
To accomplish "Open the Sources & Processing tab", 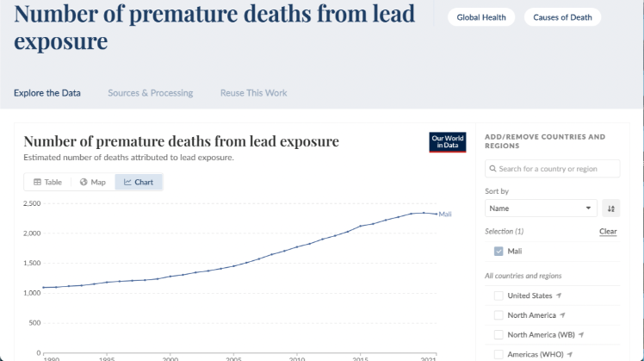I will click(151, 93).
